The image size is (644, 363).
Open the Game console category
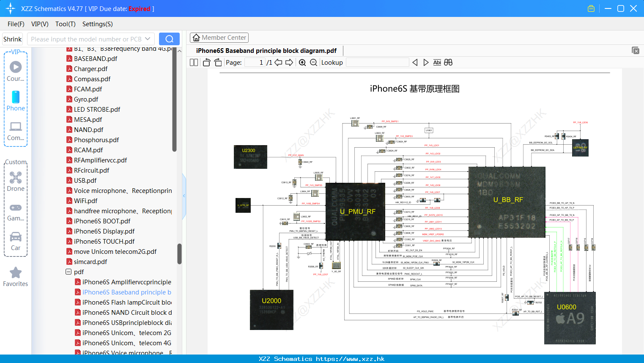point(16,212)
